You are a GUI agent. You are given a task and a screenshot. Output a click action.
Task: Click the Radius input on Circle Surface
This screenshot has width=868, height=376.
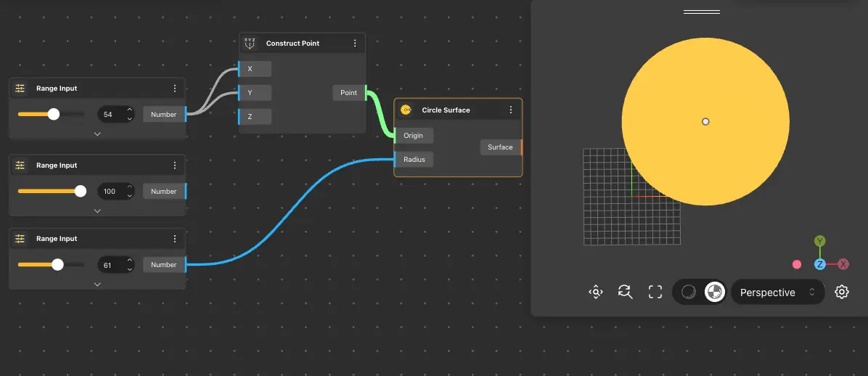pyautogui.click(x=414, y=160)
